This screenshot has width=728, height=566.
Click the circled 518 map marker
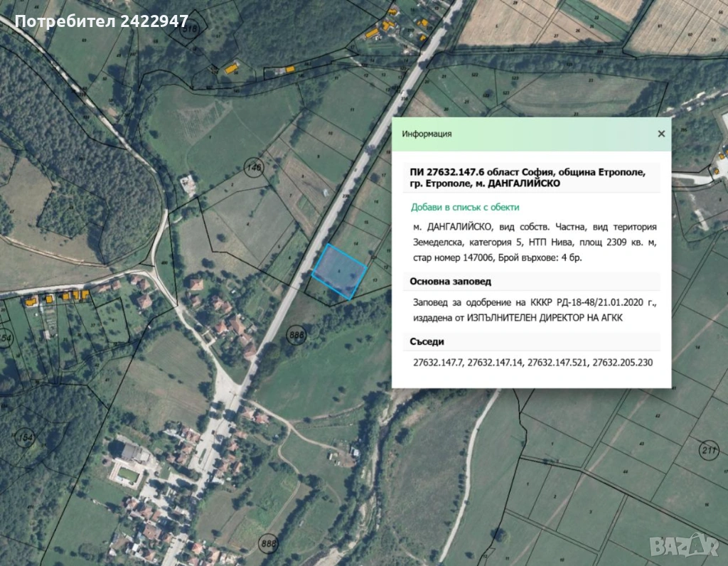click(190, 28)
